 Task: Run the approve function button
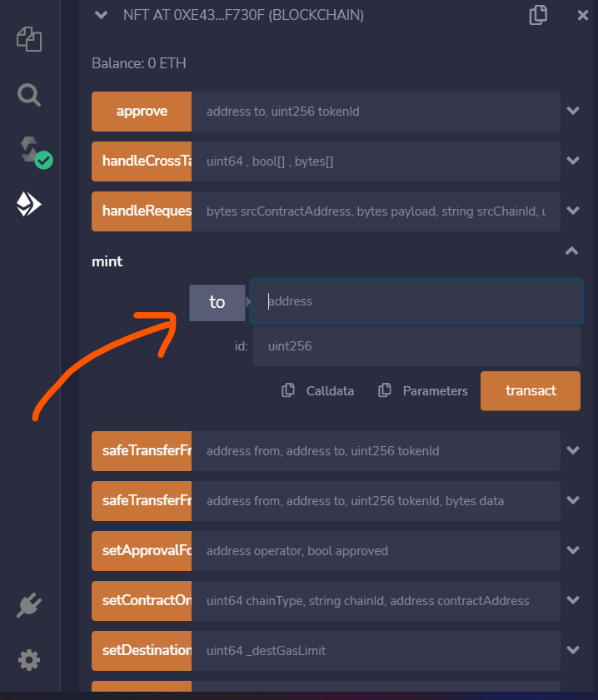tap(141, 111)
